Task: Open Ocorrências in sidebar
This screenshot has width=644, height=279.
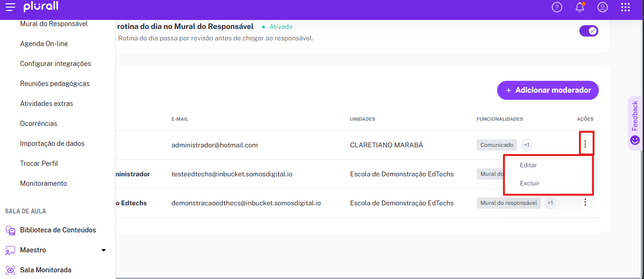Action: click(38, 124)
